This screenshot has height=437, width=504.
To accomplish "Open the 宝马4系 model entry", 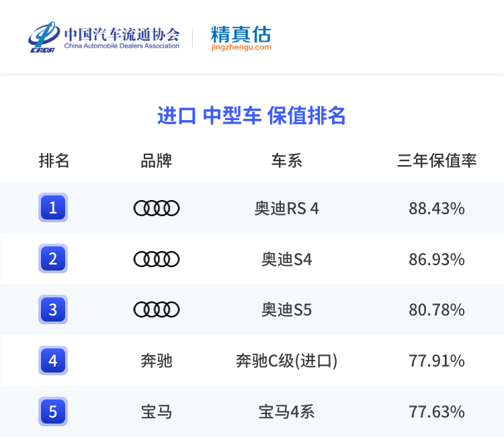I will (x=287, y=411).
